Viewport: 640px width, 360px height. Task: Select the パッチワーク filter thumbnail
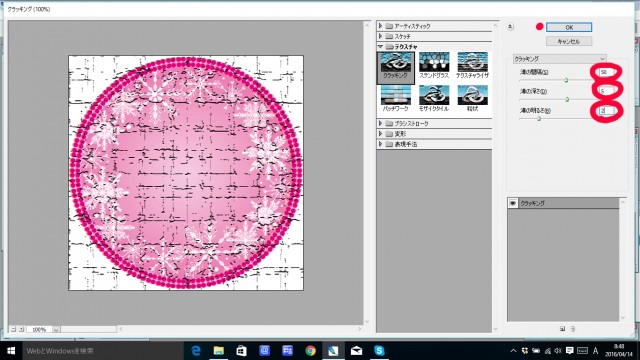coord(395,99)
